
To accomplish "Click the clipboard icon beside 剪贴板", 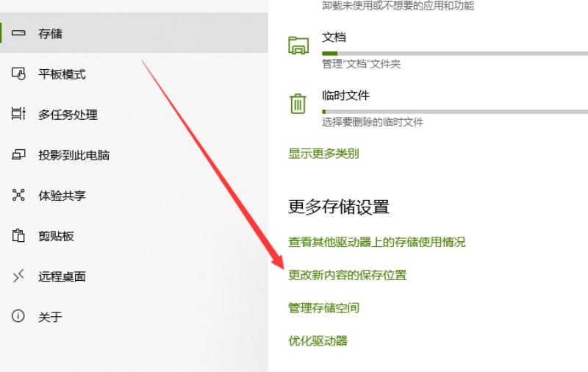I will pos(18,235).
